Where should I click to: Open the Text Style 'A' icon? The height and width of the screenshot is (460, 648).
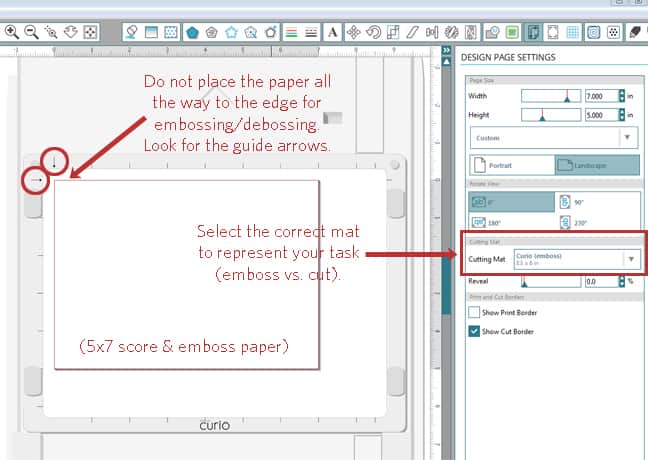[x=332, y=32]
